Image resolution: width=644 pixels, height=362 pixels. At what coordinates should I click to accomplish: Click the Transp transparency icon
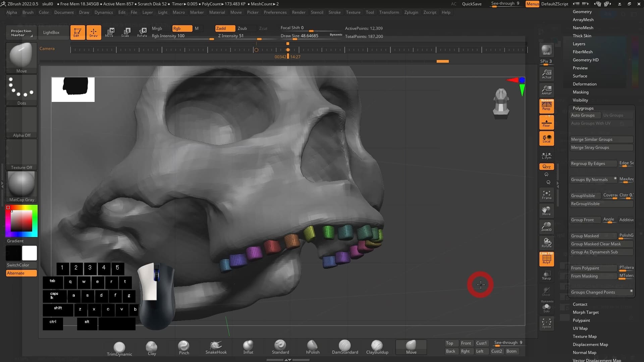pyautogui.click(x=546, y=276)
